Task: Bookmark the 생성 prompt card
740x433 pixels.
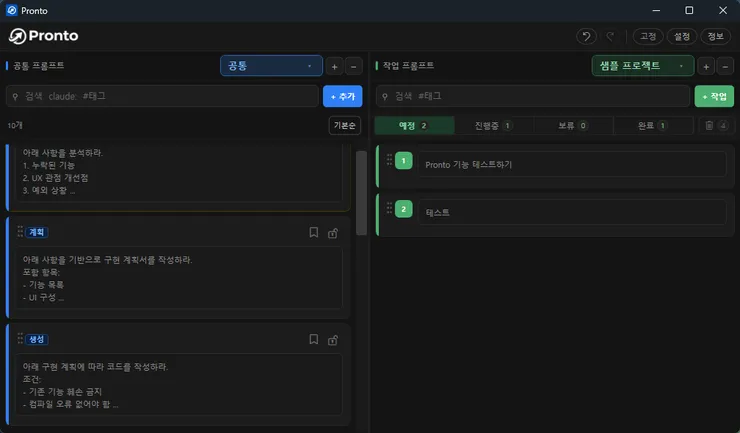Action: (x=313, y=340)
